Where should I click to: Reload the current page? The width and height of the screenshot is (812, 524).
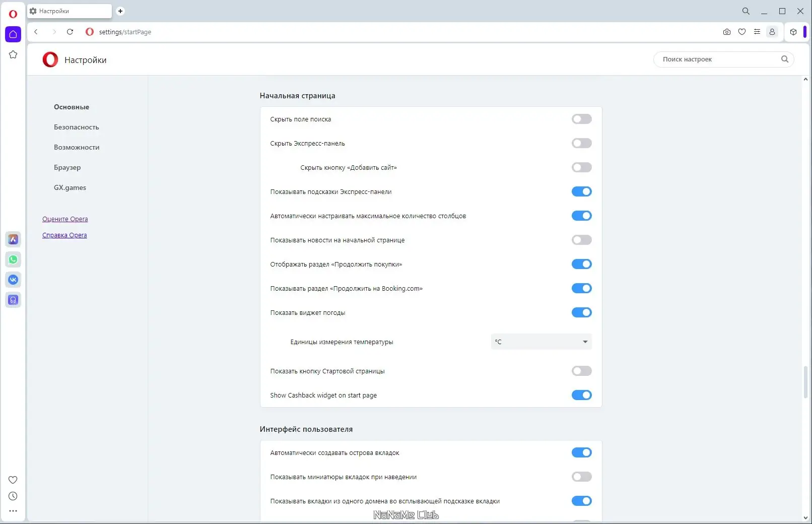pyautogui.click(x=70, y=32)
